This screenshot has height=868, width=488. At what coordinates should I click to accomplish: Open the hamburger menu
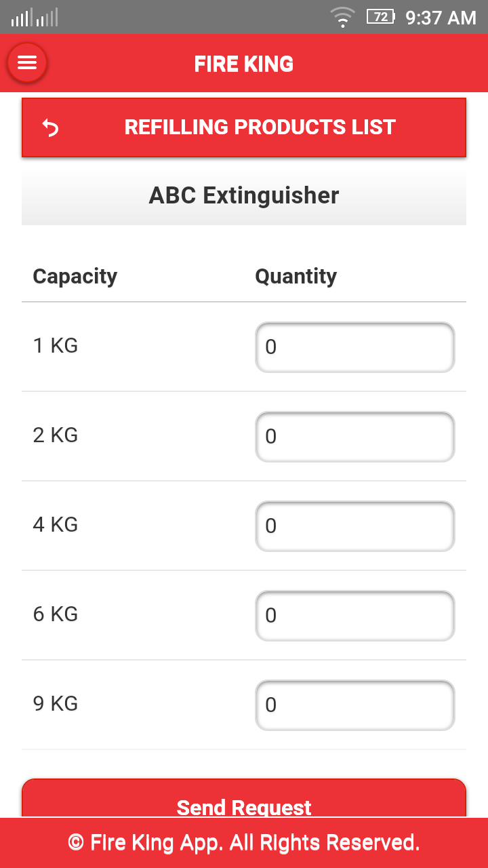[x=27, y=63]
